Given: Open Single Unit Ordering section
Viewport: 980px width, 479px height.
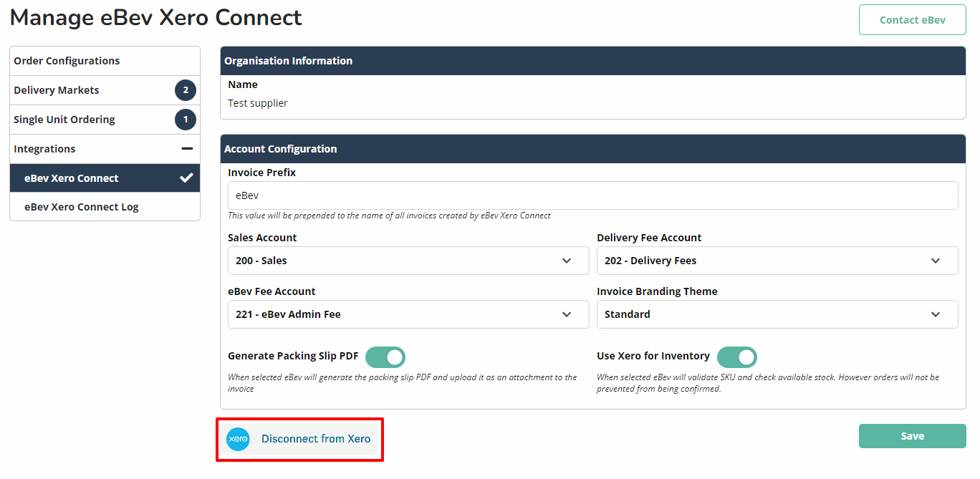Looking at the screenshot, I should click(105, 120).
